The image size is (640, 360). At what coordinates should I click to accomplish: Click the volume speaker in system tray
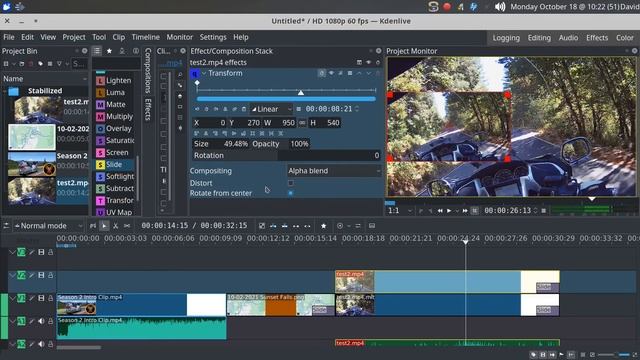[x=500, y=7]
